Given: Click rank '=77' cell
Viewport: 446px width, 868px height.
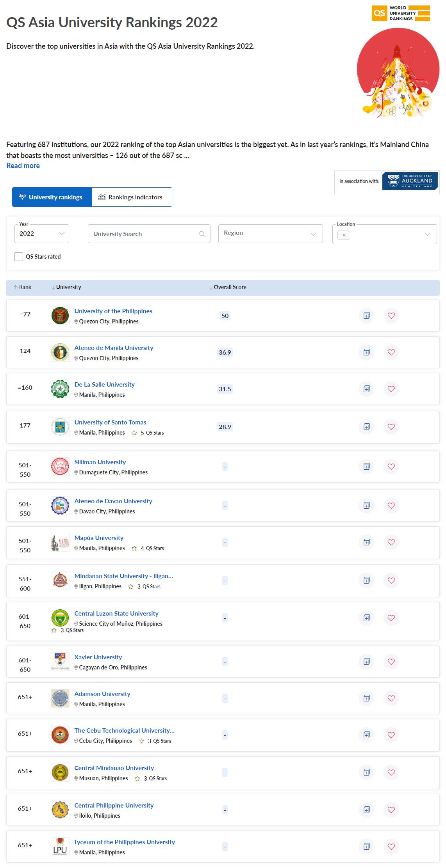Looking at the screenshot, I should click(25, 314).
